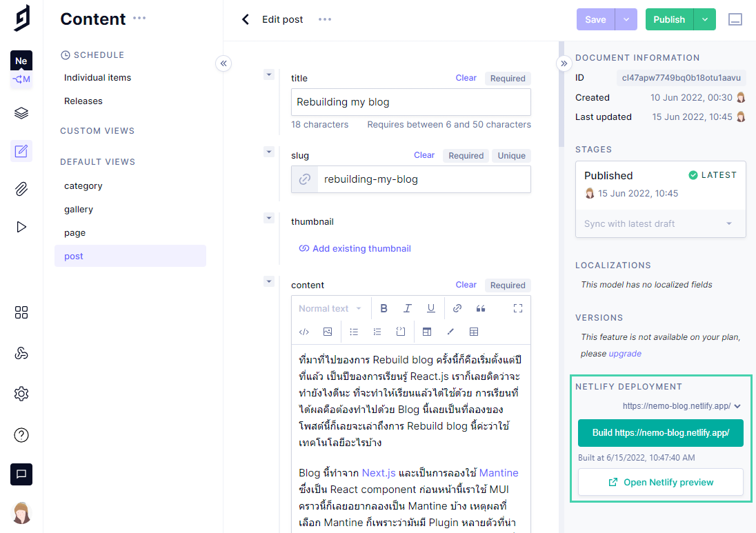756x533 pixels.
Task: Insert a bulleted list in the editor
Action: [354, 332]
